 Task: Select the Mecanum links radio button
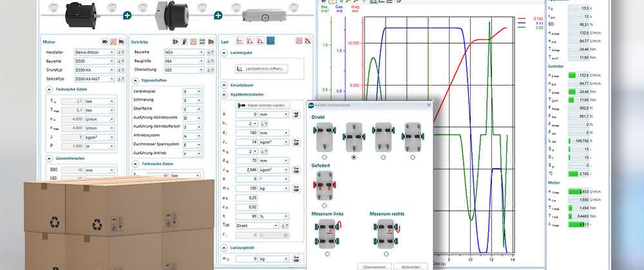click(x=327, y=254)
